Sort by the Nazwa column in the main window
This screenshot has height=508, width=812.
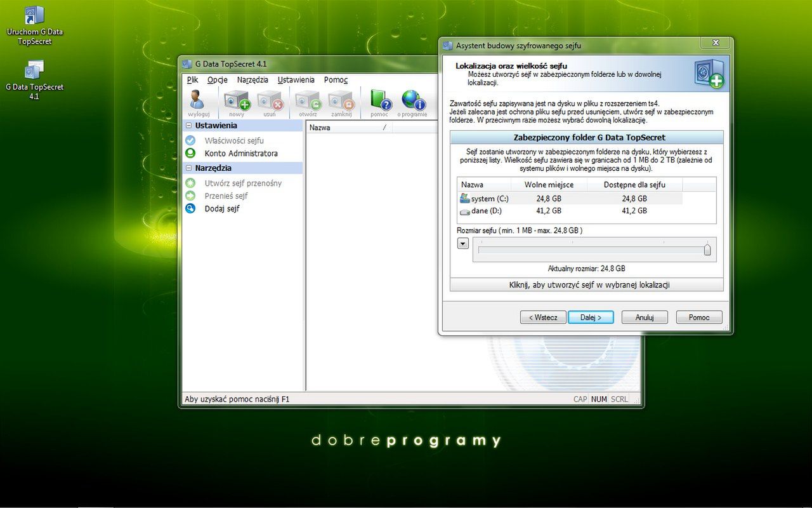point(349,128)
